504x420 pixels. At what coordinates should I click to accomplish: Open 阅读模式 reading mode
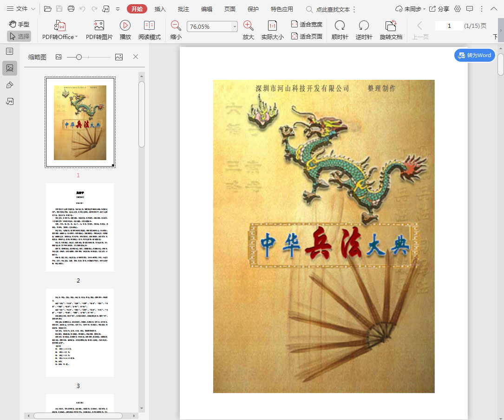pyautogui.click(x=149, y=26)
